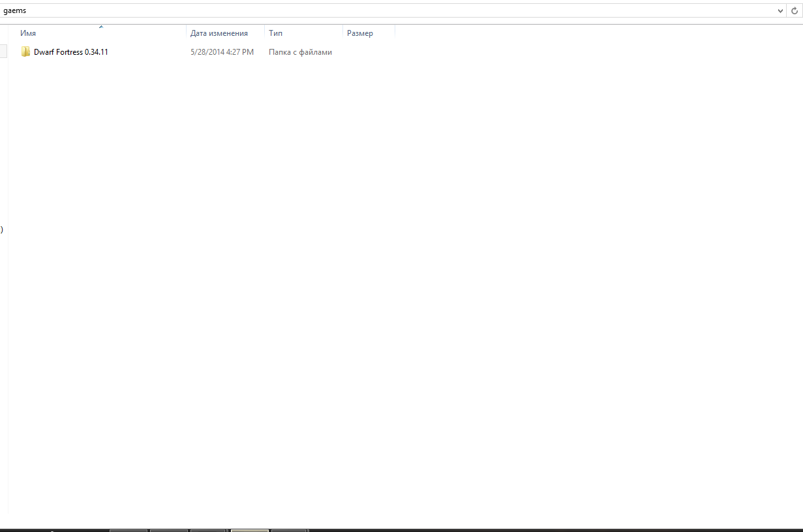Click the Папка с файлами type cell
The image size is (803, 532).
[301, 52]
